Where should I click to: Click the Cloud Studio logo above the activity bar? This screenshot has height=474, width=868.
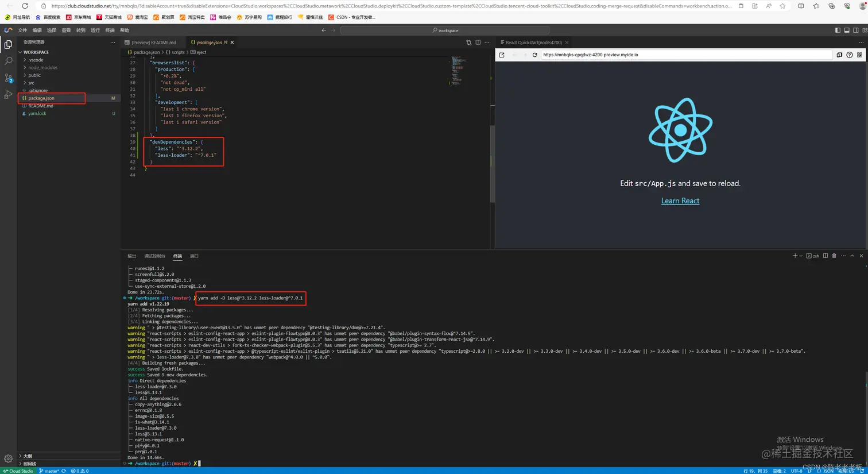[x=8, y=30]
